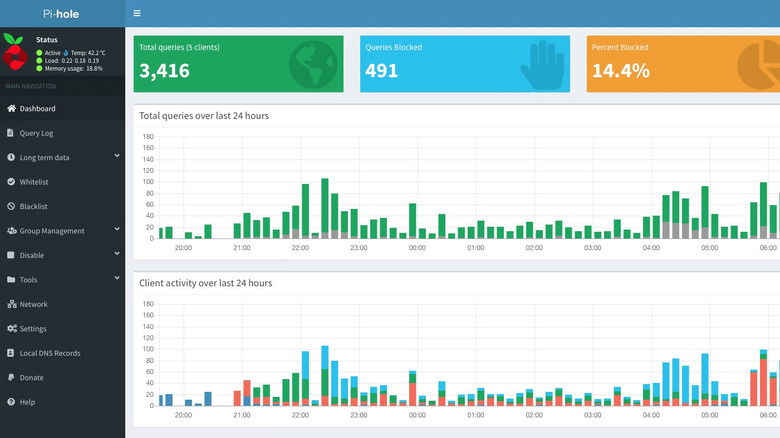Open the Query Log page
This screenshot has width=780, height=438.
[36, 133]
